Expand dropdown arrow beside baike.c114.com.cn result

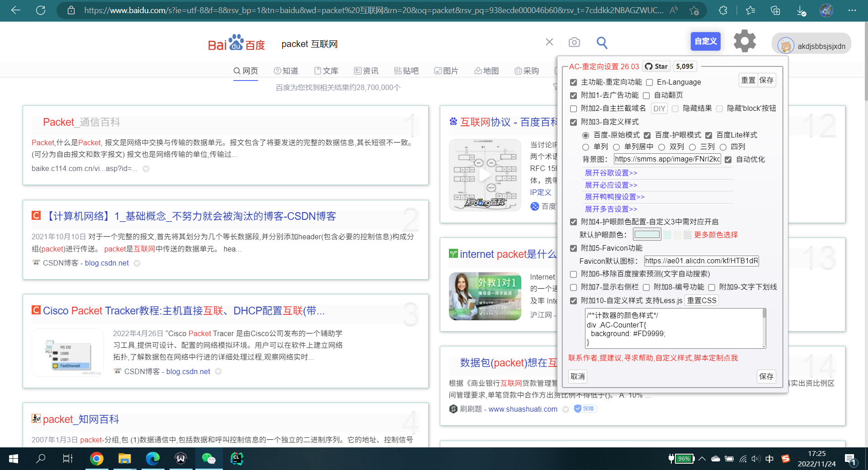(146, 169)
